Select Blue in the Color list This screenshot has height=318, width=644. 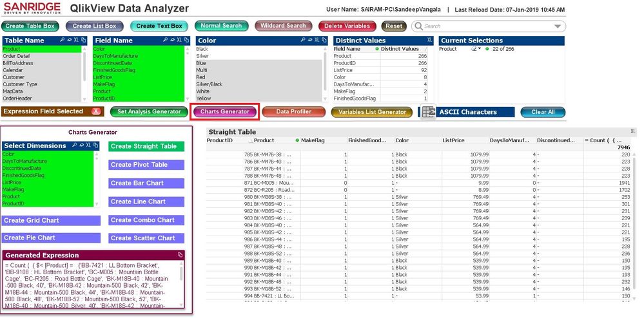pos(259,63)
